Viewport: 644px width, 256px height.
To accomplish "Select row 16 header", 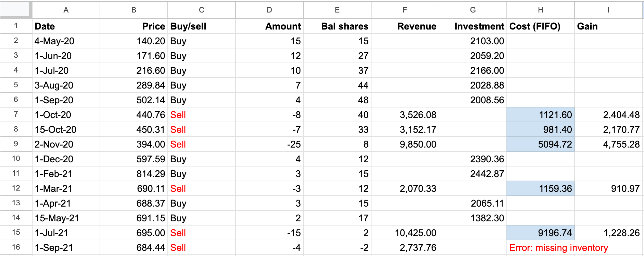I will 16,247.
